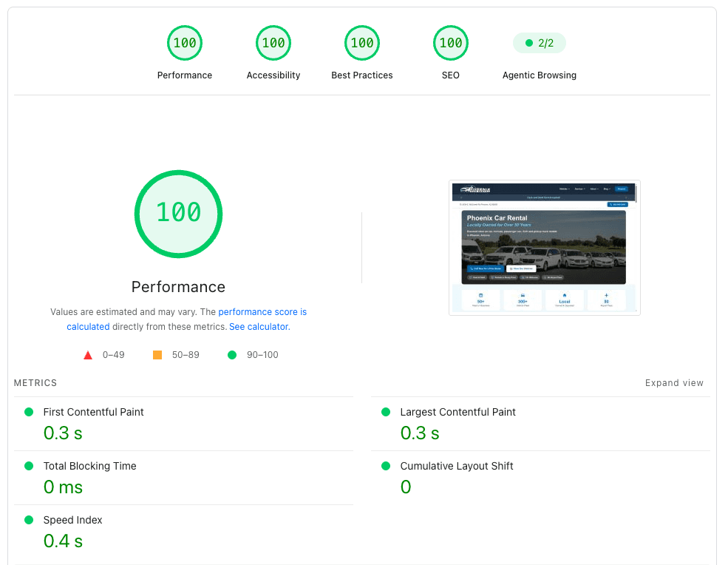Click the large Performance heading under gauge
Viewport: 728px width, 565px height.
[x=178, y=287]
